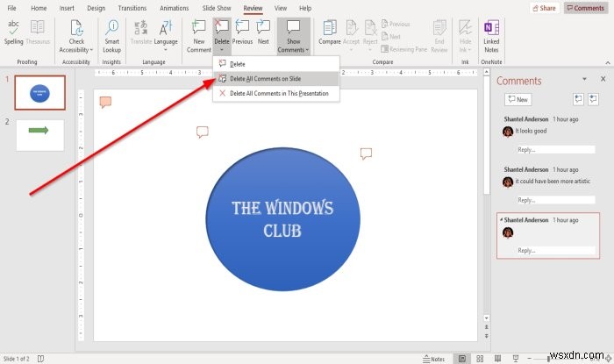Open the Help tab
The height and width of the screenshot is (364, 614).
pyautogui.click(x=305, y=8)
